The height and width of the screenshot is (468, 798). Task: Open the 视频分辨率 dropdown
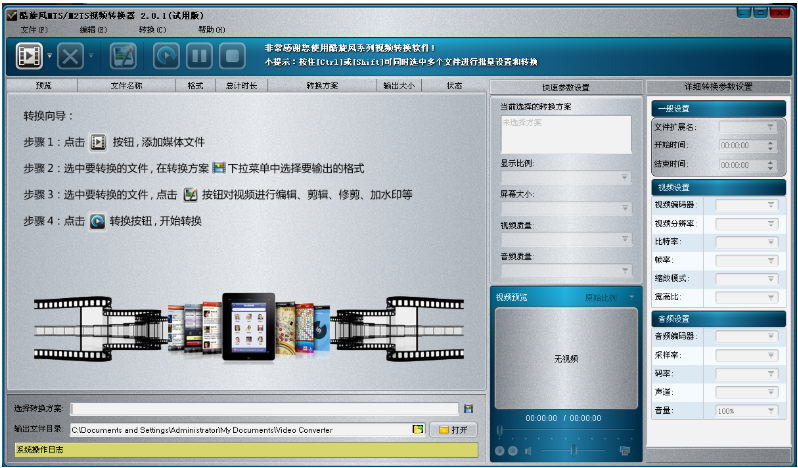(747, 224)
